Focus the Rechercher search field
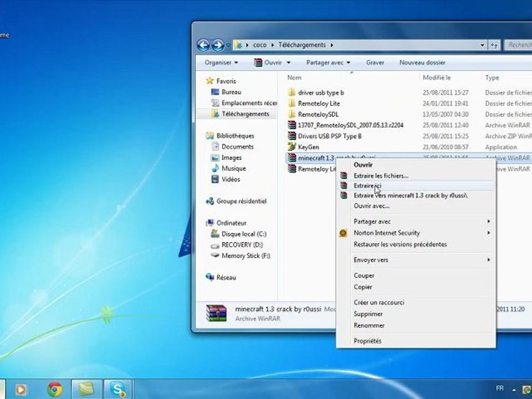 coord(518,45)
